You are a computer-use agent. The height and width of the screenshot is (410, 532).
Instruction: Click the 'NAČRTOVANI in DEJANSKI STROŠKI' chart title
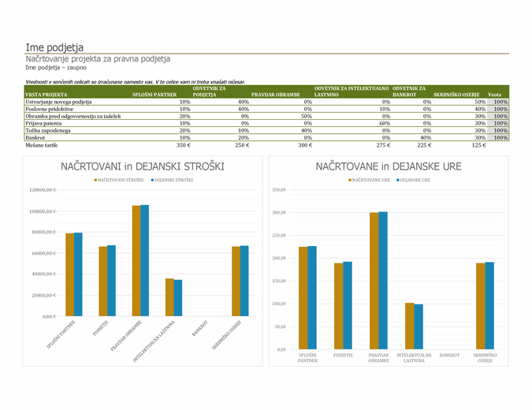pyautogui.click(x=143, y=167)
